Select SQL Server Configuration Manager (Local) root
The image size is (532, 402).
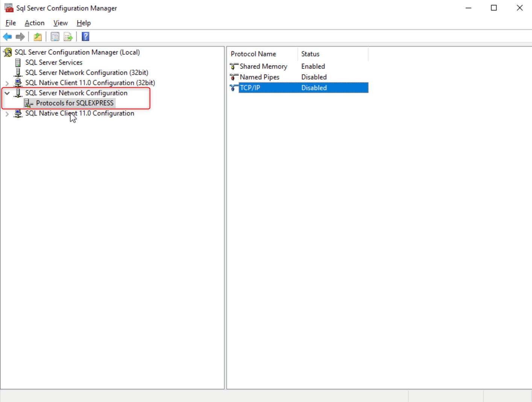[x=77, y=52]
